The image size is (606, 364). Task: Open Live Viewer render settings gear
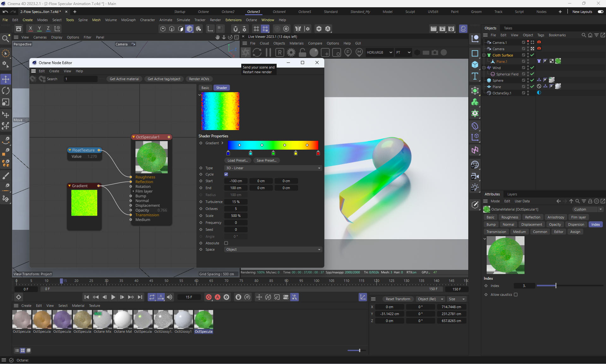click(x=291, y=52)
